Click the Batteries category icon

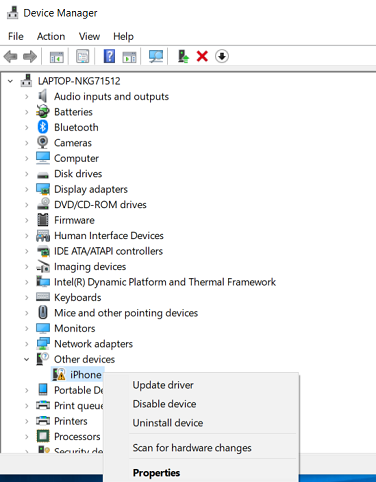pos(43,112)
